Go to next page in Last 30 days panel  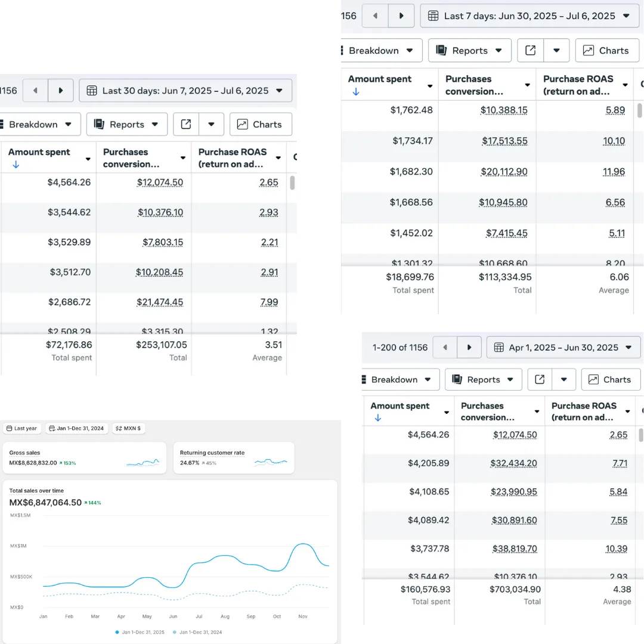pos(61,91)
